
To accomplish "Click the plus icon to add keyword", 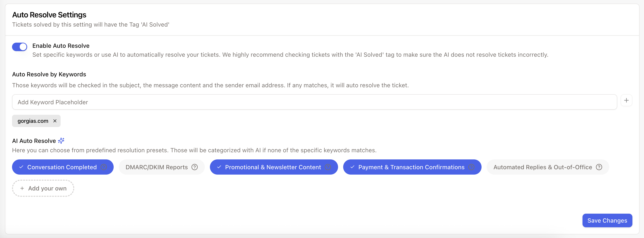I will 626,100.
